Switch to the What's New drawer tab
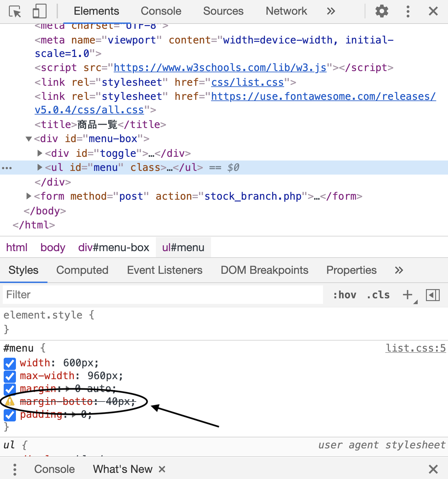 122,469
